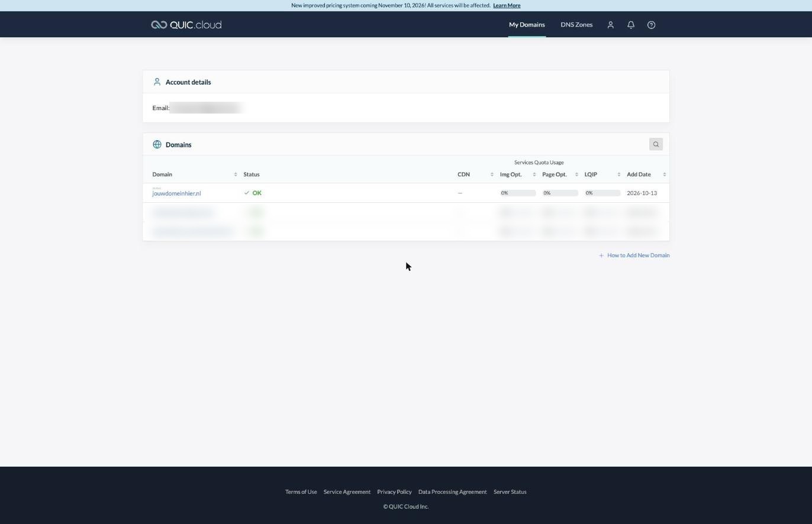812x524 pixels.
Task: Open Server Status footer link
Action: (510, 492)
